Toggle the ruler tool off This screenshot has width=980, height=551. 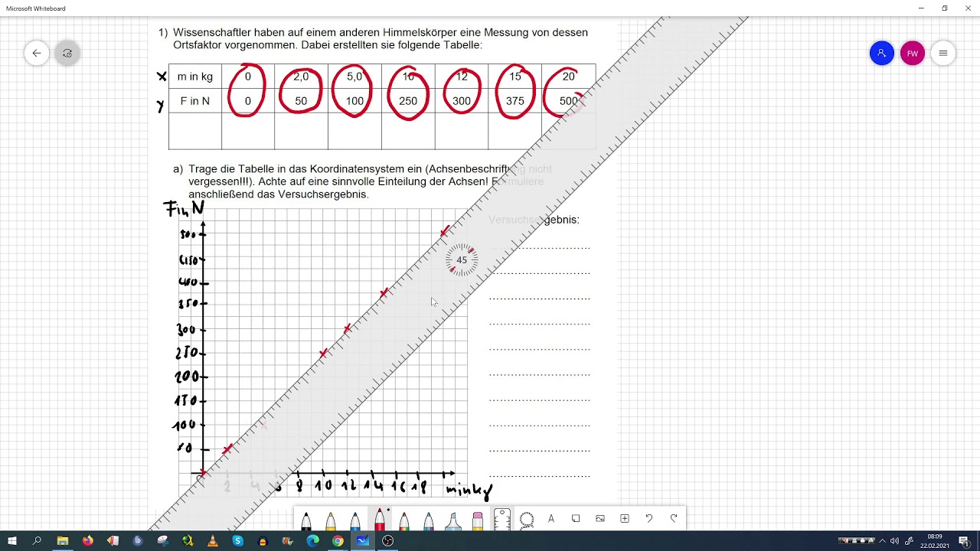pyautogui.click(x=502, y=520)
